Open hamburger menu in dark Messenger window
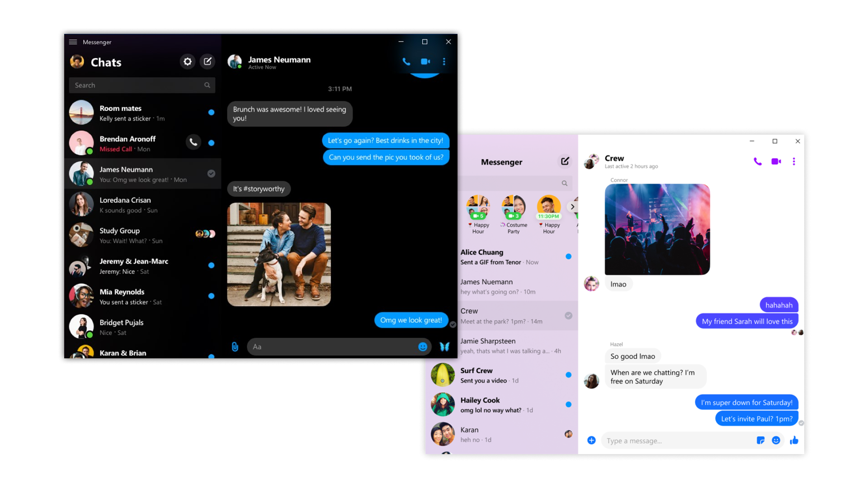The height and width of the screenshot is (488, 868). [73, 42]
